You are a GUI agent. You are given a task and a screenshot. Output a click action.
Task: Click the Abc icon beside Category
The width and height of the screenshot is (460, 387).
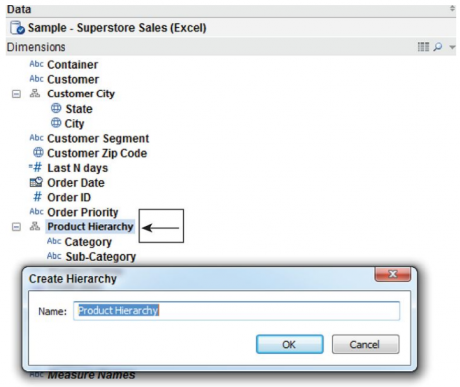54,241
